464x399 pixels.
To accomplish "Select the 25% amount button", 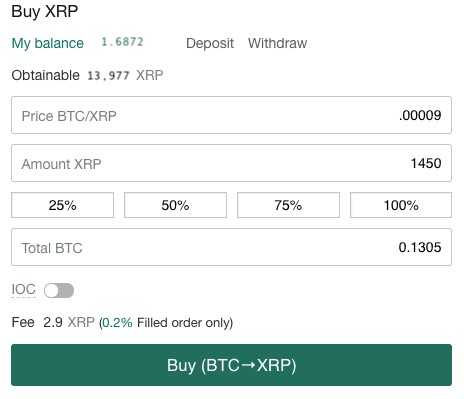I will (x=62, y=205).
